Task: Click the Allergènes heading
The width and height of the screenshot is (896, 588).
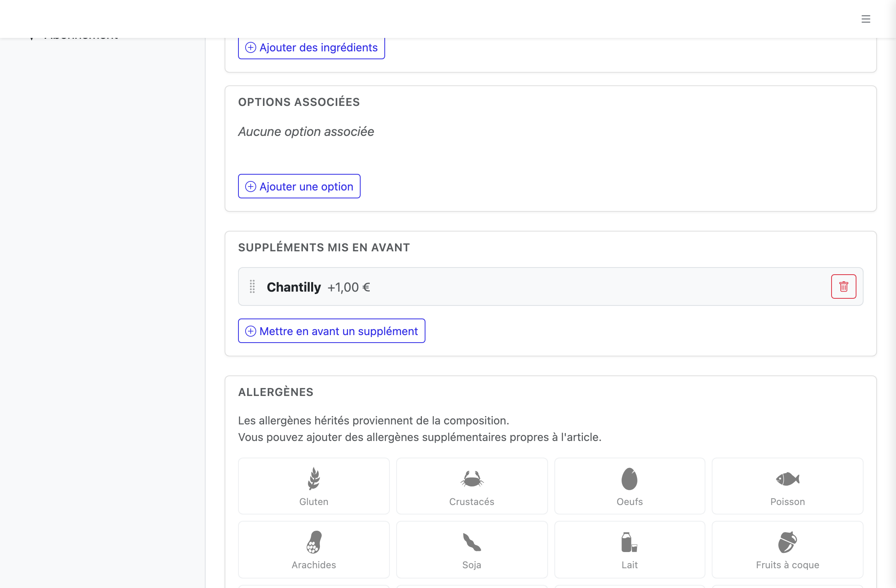Action: point(276,392)
